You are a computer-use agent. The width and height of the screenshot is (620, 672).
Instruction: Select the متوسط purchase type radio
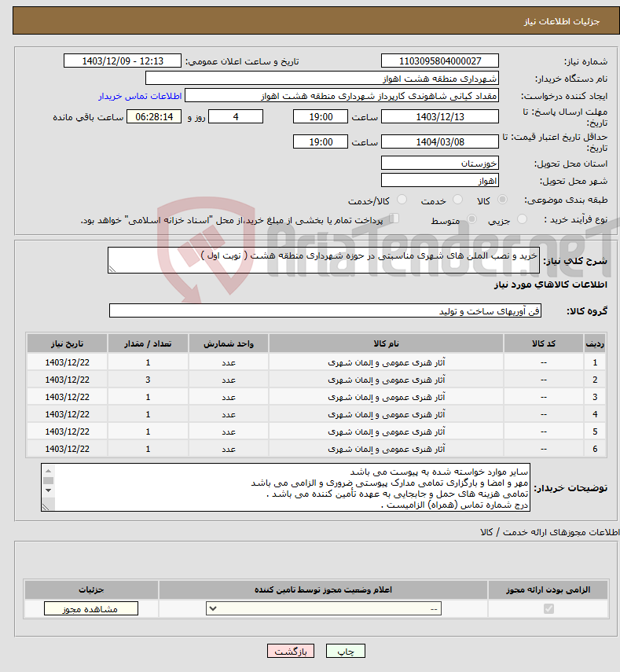coord(471,219)
